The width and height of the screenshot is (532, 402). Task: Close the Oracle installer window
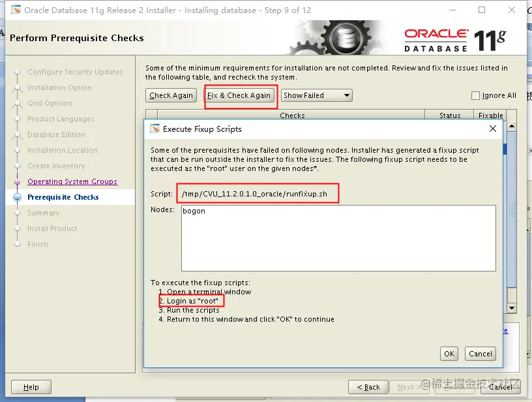click(x=512, y=10)
